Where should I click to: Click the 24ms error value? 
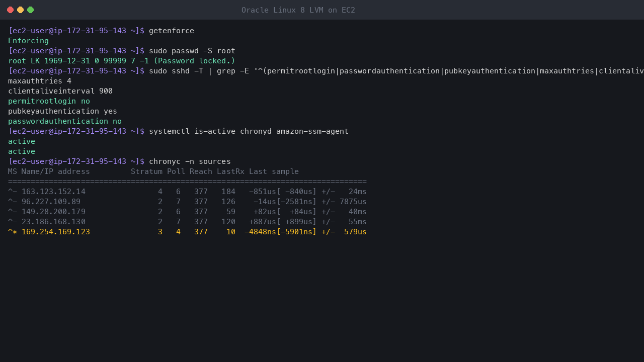tap(358, 192)
